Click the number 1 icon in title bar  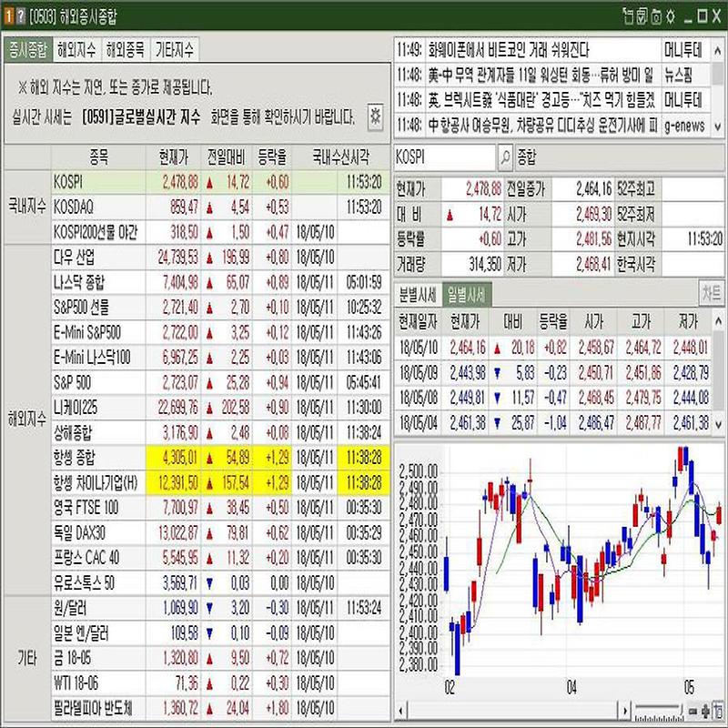click(x=8, y=16)
